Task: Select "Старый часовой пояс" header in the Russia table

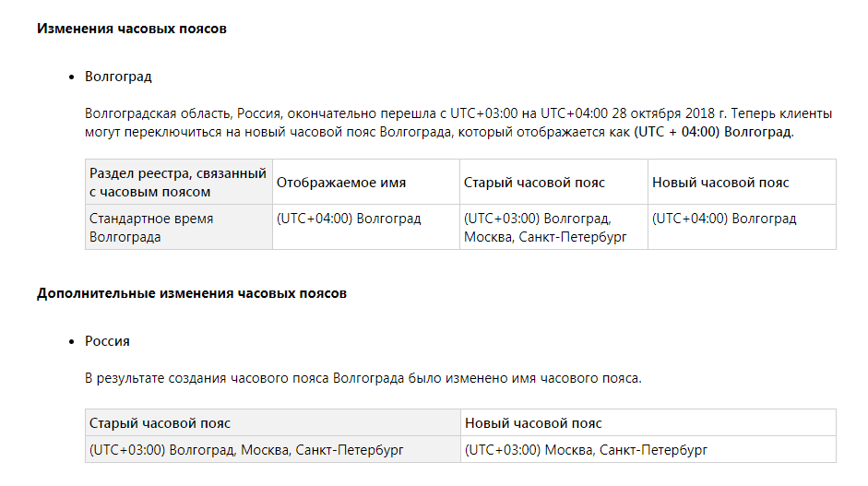Action: pos(161,423)
